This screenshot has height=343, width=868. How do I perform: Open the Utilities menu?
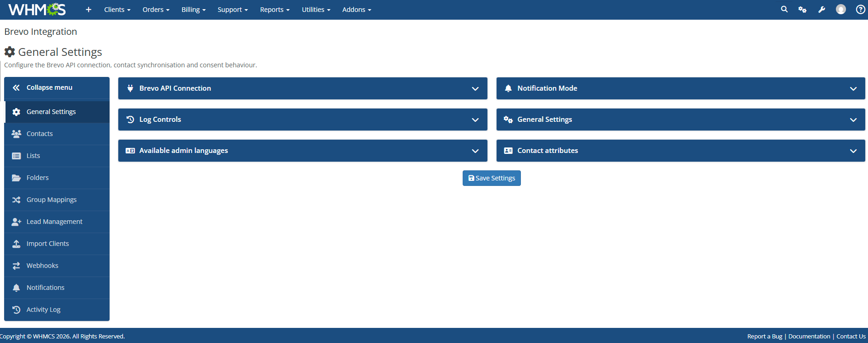(x=316, y=10)
